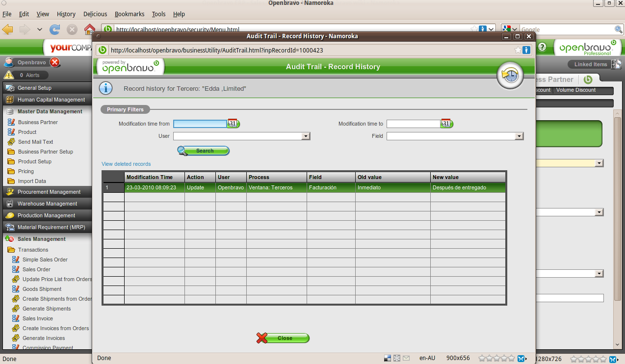Click the bookmark star in popup address bar

[518, 50]
